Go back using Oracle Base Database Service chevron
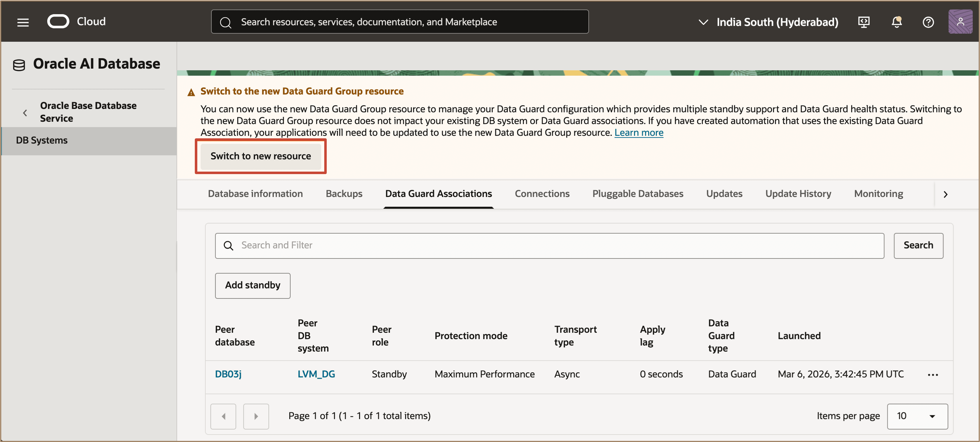The height and width of the screenshot is (442, 980). pyautogui.click(x=25, y=113)
